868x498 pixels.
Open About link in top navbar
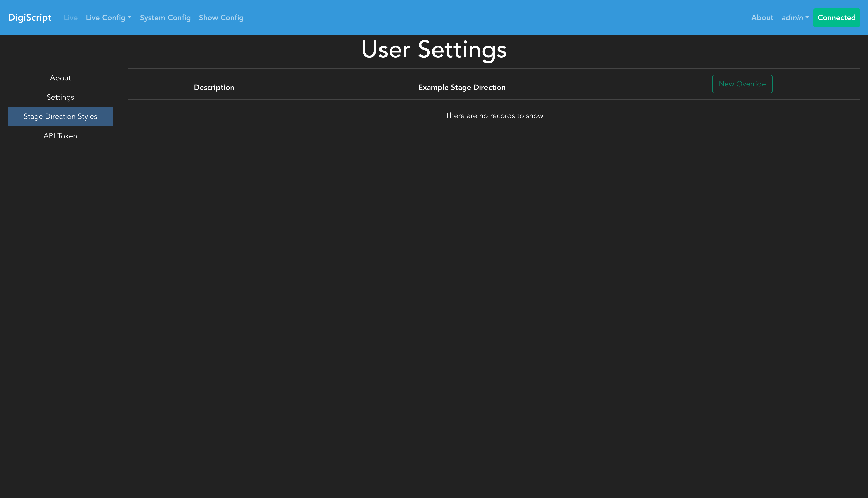tap(762, 17)
